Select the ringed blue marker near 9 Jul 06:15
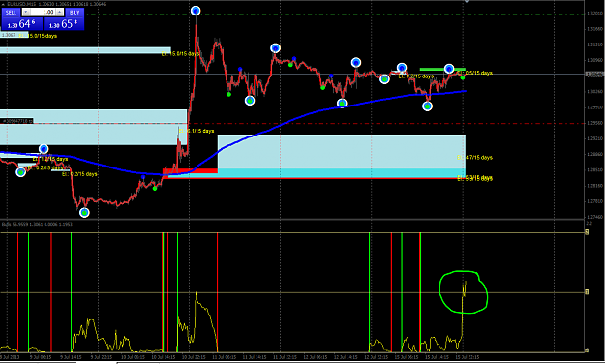 (x=44, y=149)
